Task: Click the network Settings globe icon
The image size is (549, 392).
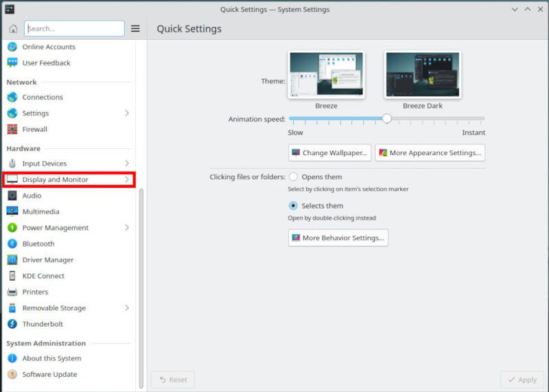Action: tap(12, 113)
